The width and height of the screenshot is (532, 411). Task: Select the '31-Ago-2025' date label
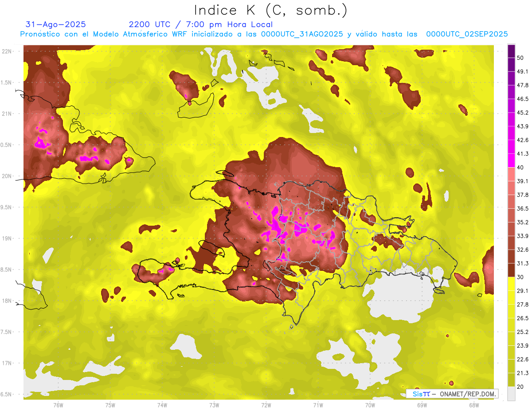tap(56, 24)
